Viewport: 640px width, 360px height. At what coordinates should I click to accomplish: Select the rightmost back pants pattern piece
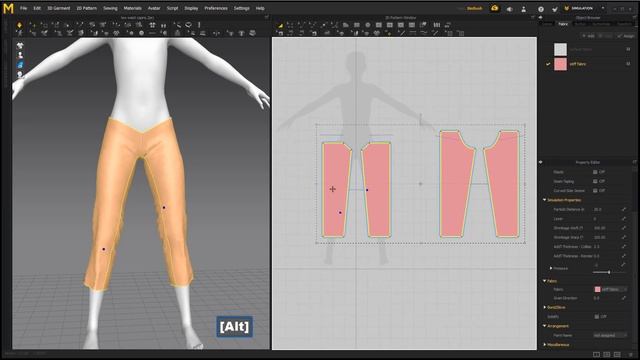502,184
